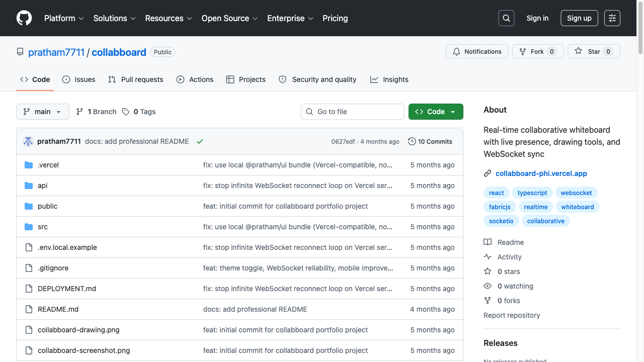Click the websocket topic tag
The image size is (644, 362).
pos(577,193)
